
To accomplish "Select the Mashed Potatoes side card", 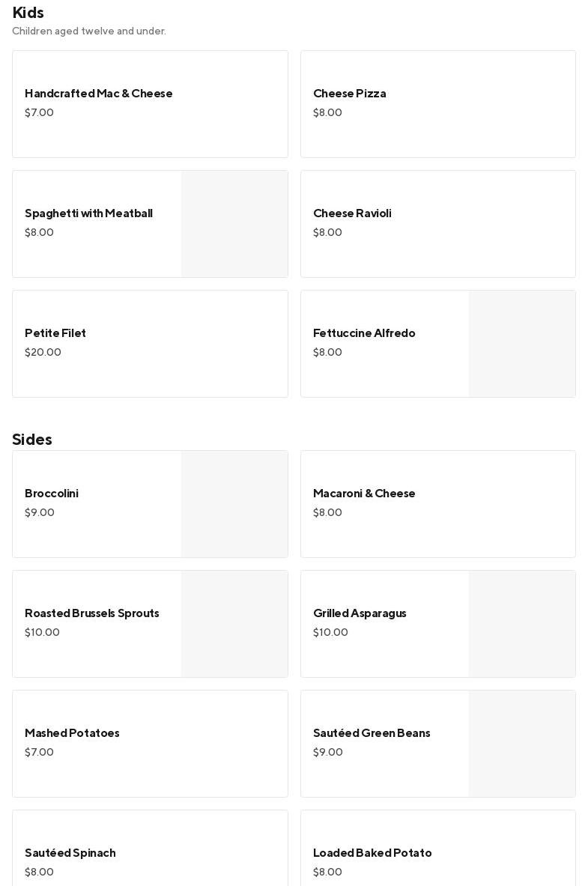I will [150, 744].
